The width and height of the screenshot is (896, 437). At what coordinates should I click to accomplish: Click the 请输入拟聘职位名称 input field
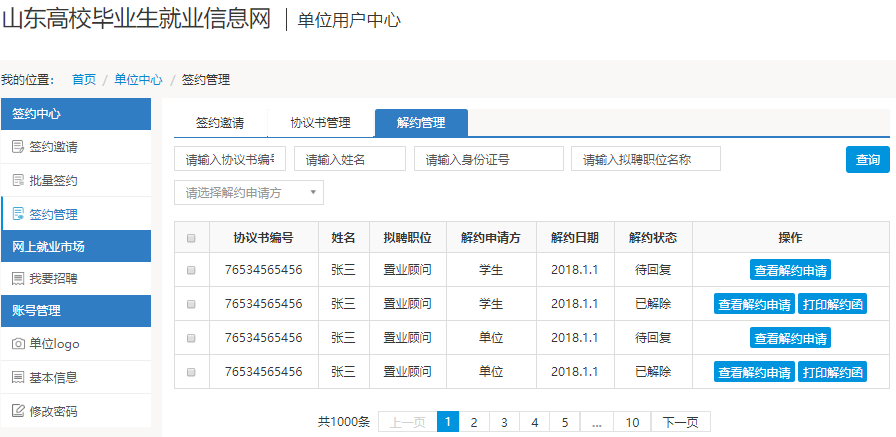coord(646,159)
